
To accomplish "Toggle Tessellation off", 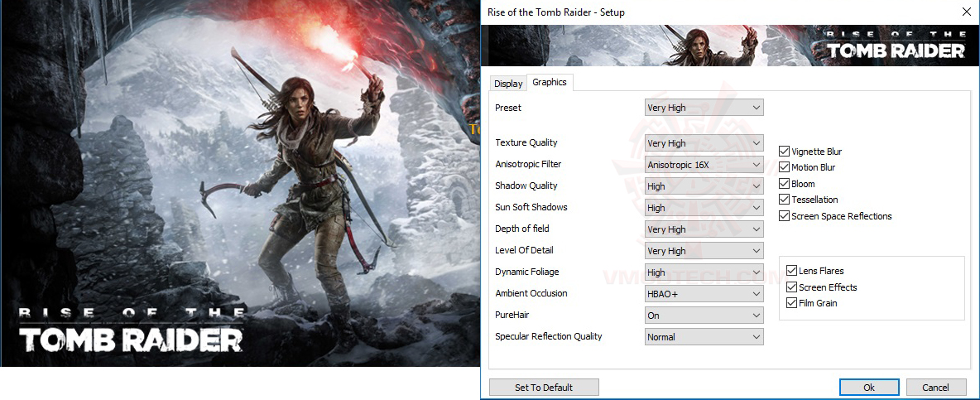I will [784, 200].
